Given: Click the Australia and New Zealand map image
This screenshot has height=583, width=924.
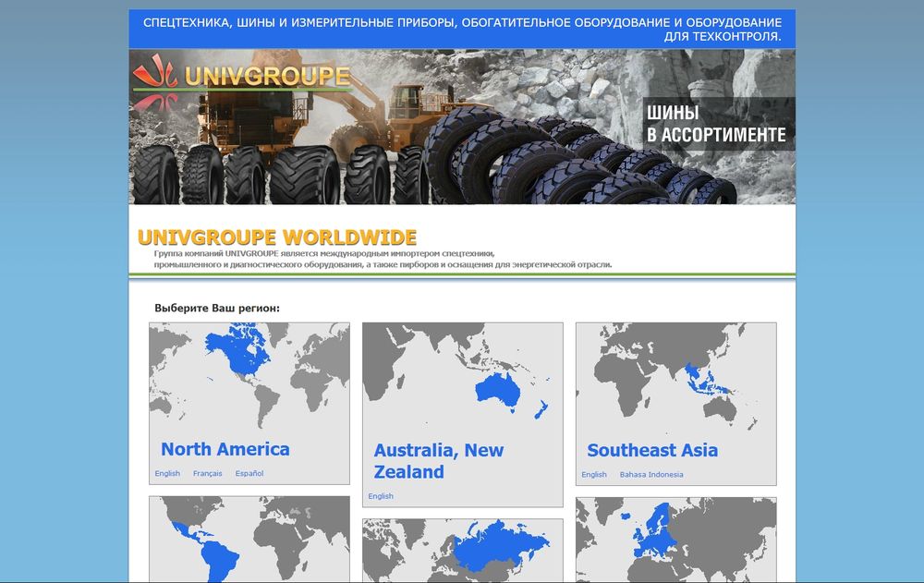Looking at the screenshot, I should click(463, 377).
